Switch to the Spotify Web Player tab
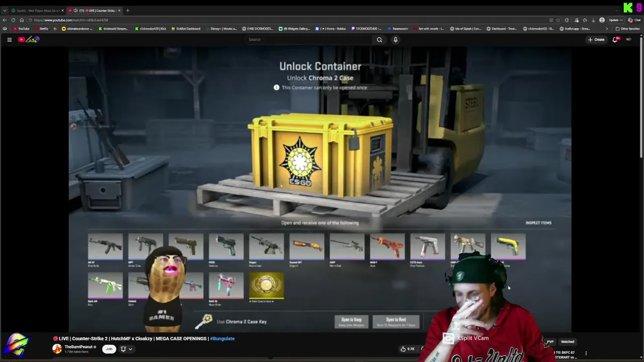The height and width of the screenshot is (362, 644). [37, 11]
